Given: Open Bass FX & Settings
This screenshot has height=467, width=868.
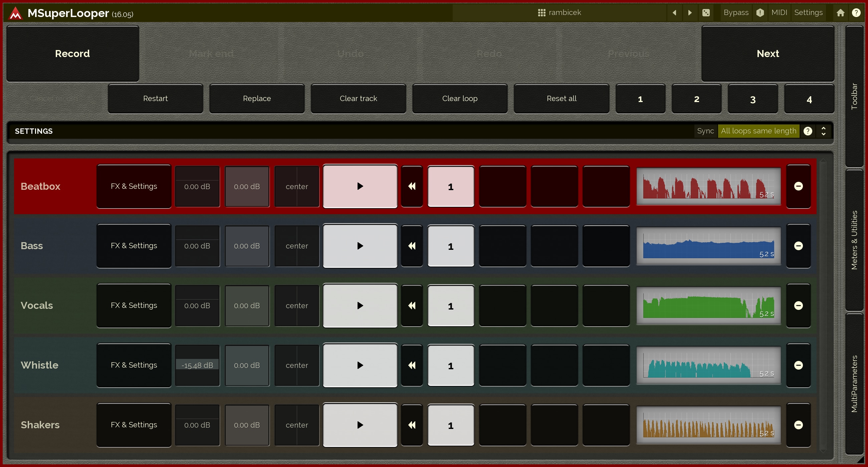Looking at the screenshot, I should (134, 246).
